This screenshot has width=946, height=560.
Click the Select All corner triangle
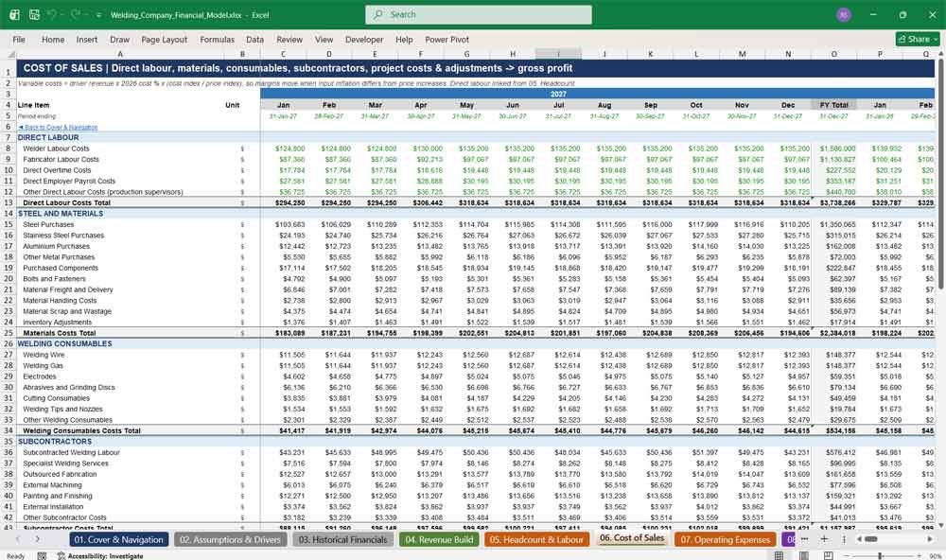pyautogui.click(x=9, y=54)
